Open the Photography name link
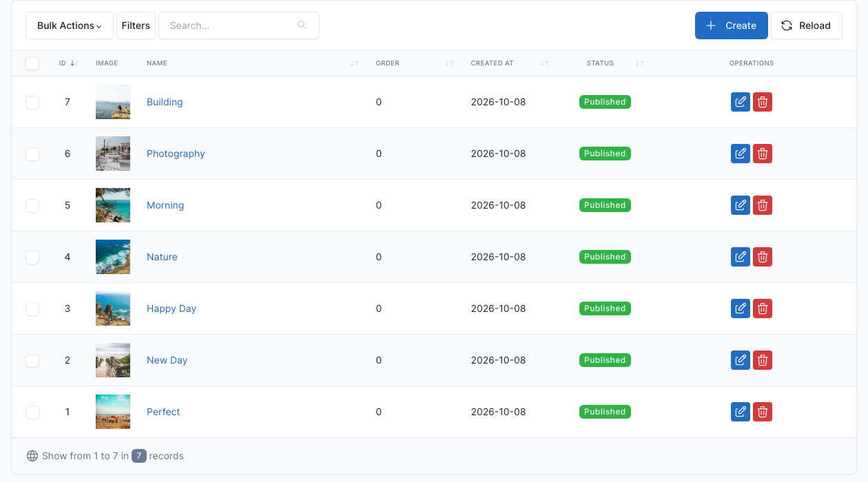 (176, 154)
